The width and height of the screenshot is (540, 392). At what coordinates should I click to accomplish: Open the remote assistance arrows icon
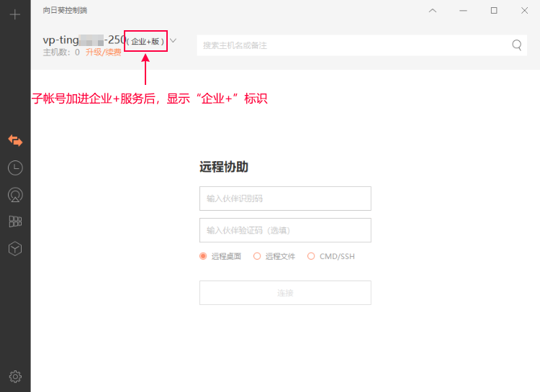pyautogui.click(x=15, y=140)
